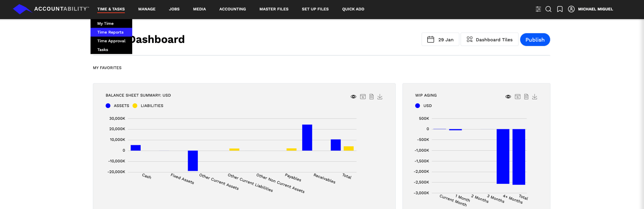Click the blue Assets legend swatch
The height and width of the screenshot is (209, 644).
click(x=108, y=106)
